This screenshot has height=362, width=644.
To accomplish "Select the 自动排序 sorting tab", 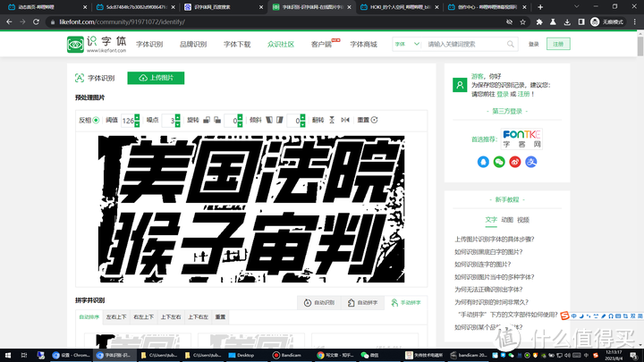I will 89,316.
